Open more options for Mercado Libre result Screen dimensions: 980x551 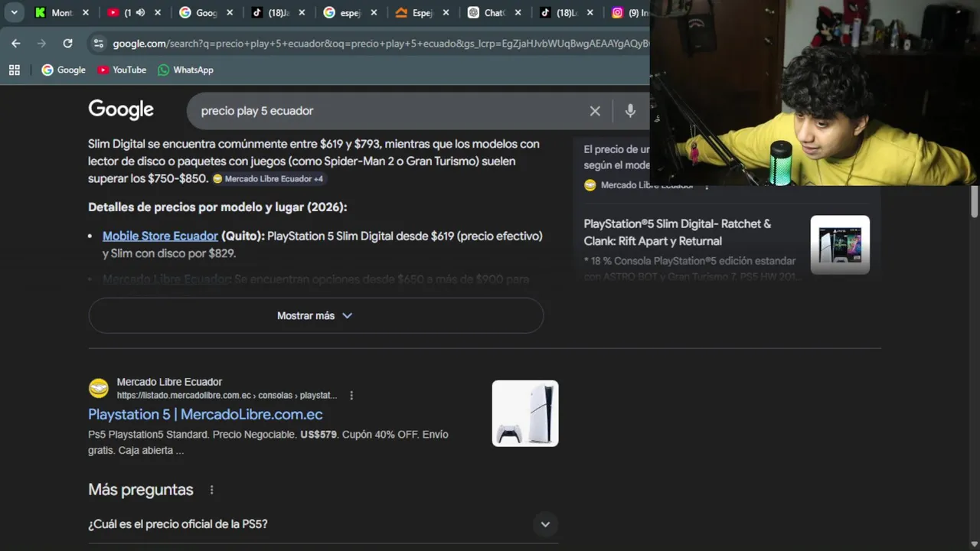click(351, 396)
